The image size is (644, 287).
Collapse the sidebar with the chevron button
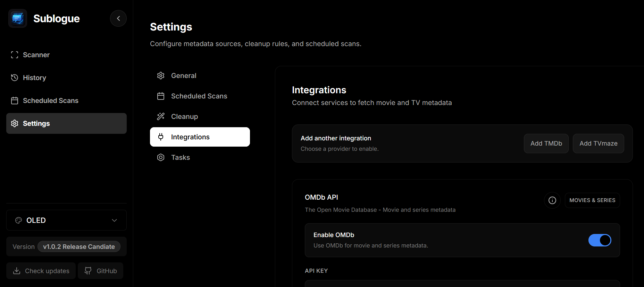pos(118,18)
